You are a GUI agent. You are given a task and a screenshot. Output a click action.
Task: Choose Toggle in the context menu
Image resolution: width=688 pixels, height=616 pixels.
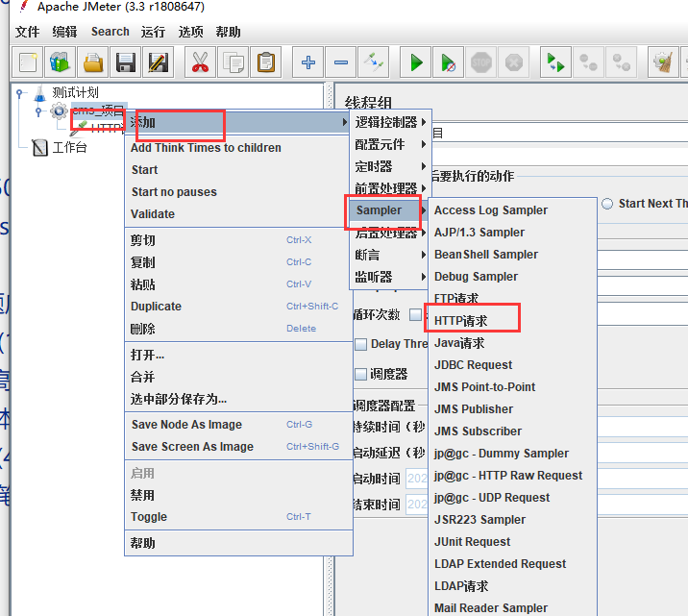pyautogui.click(x=238, y=517)
